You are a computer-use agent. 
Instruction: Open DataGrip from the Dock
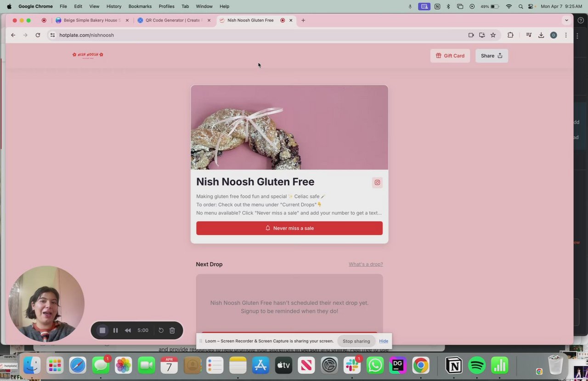tap(398, 365)
